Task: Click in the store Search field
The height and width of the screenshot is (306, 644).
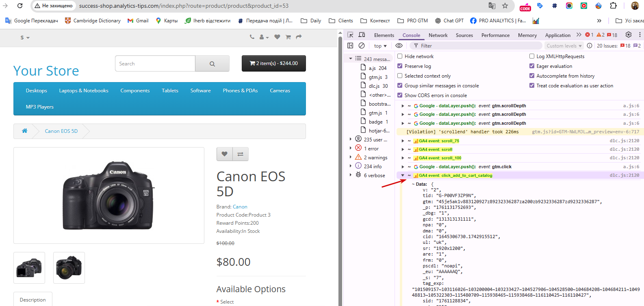Action: click(155, 63)
